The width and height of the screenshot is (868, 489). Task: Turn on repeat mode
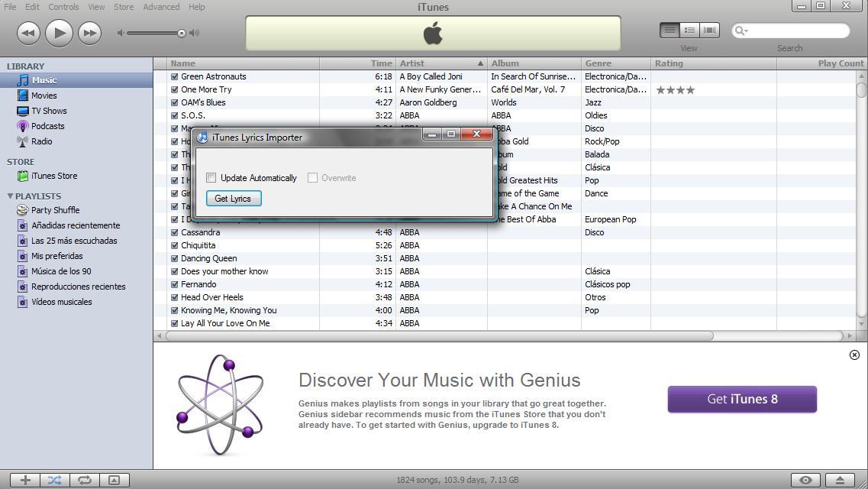point(85,480)
